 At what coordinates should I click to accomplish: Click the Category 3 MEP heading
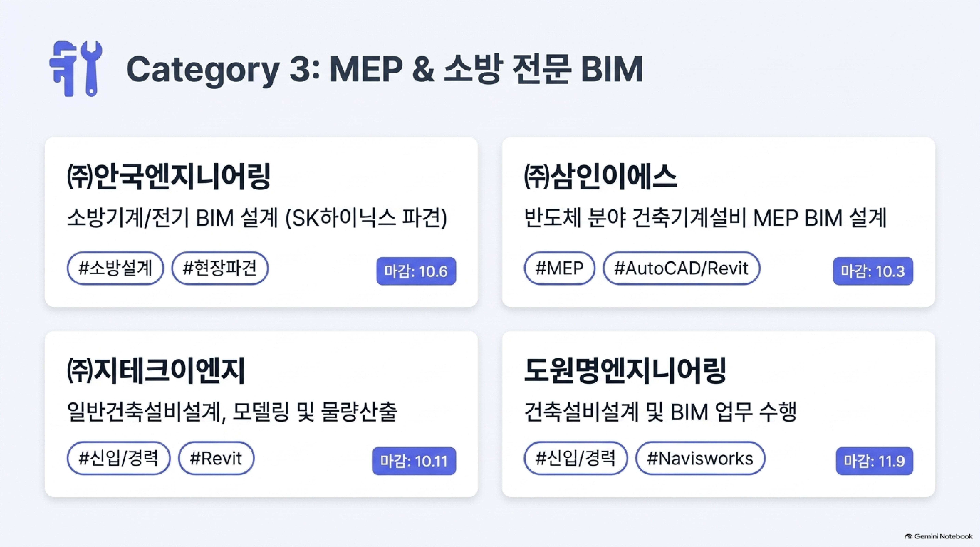(x=384, y=69)
